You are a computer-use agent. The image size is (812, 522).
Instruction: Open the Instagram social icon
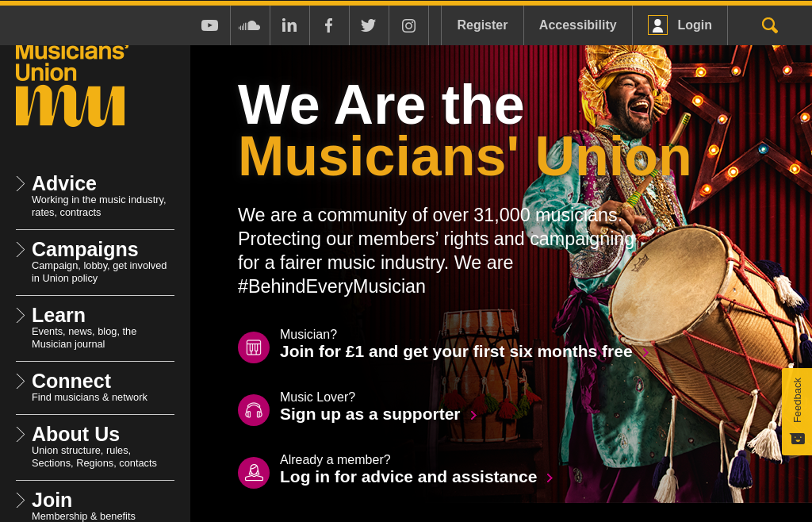pyautogui.click(x=408, y=25)
